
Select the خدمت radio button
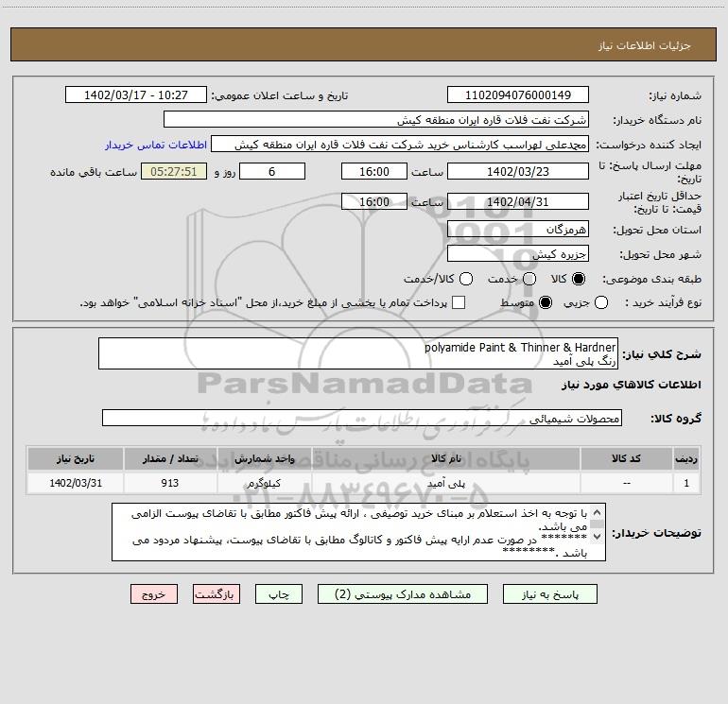click(529, 279)
